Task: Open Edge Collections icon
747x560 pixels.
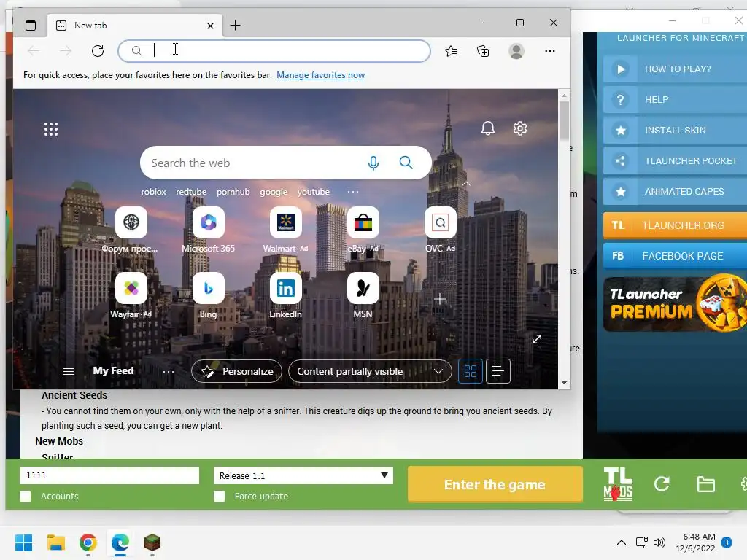Action: point(483,51)
